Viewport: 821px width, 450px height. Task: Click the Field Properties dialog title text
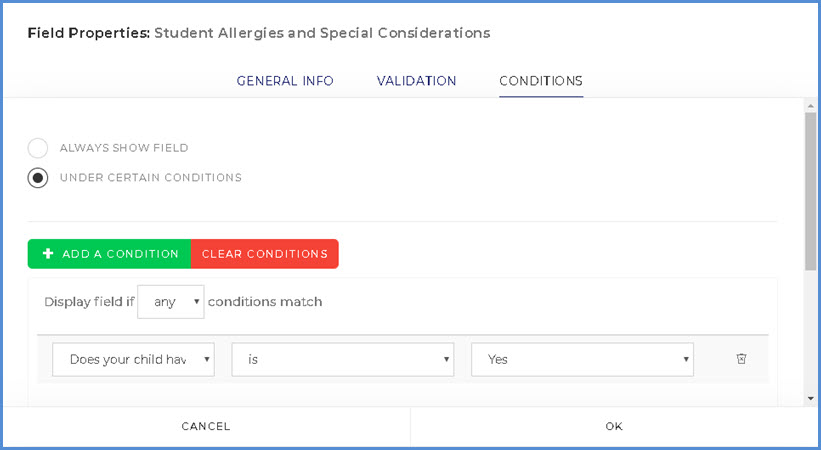click(258, 33)
